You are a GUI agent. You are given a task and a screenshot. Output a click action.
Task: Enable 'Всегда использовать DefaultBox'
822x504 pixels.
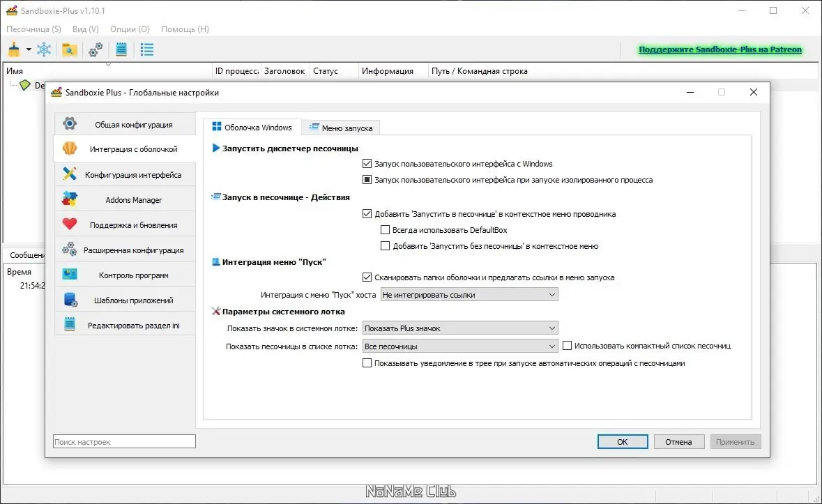385,229
